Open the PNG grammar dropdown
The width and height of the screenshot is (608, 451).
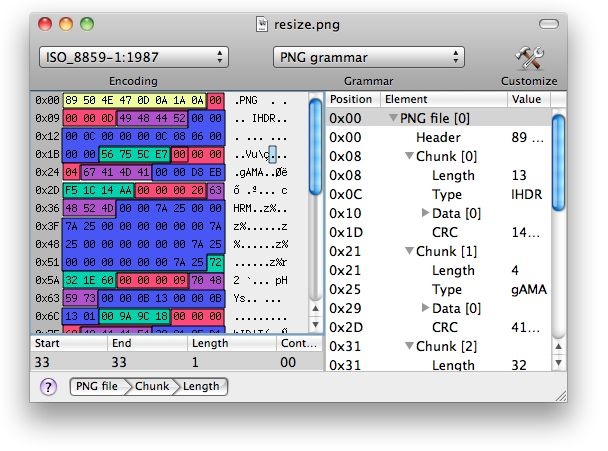(x=369, y=57)
